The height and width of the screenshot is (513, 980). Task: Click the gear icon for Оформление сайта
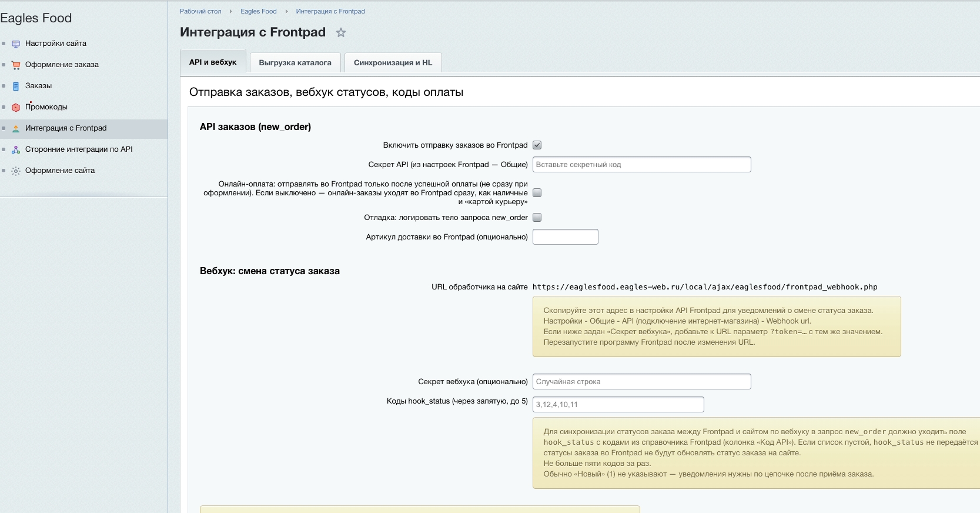click(x=16, y=171)
